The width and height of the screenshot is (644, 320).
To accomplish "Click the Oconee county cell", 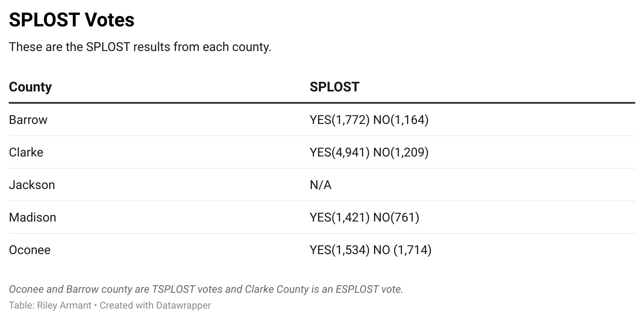I will click(x=29, y=250).
